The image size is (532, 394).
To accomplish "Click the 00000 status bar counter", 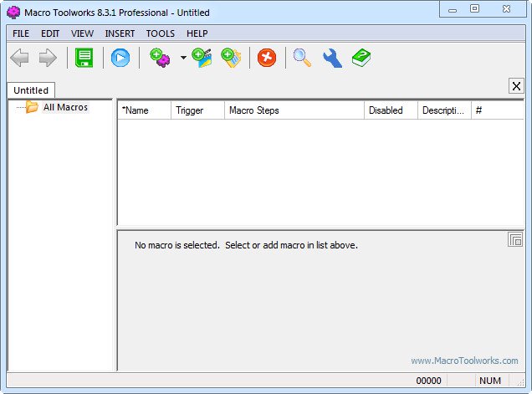I will pos(428,381).
